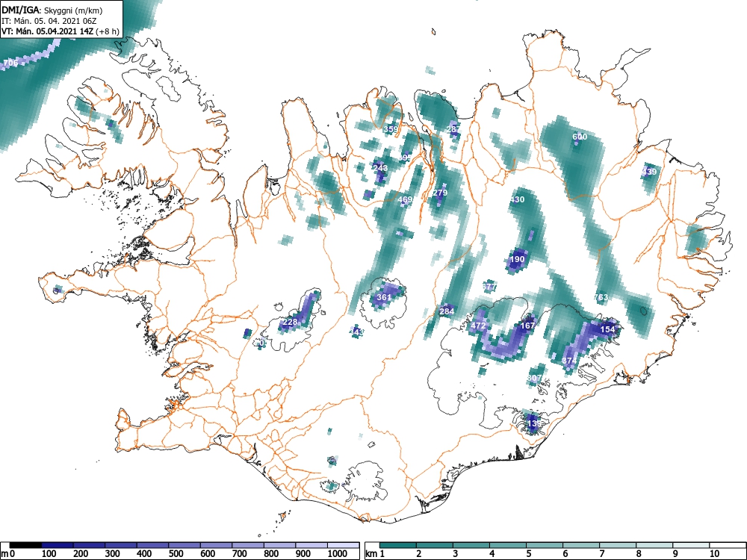Select the dark navy swatch above 100
Screen dimensions: 747x560
(x=58, y=545)
